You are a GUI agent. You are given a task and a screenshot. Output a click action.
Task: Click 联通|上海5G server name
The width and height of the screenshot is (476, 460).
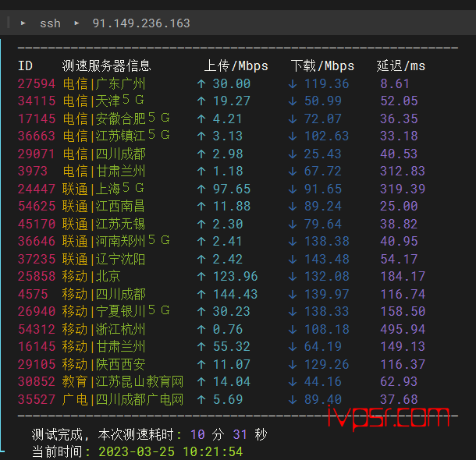[x=103, y=189]
